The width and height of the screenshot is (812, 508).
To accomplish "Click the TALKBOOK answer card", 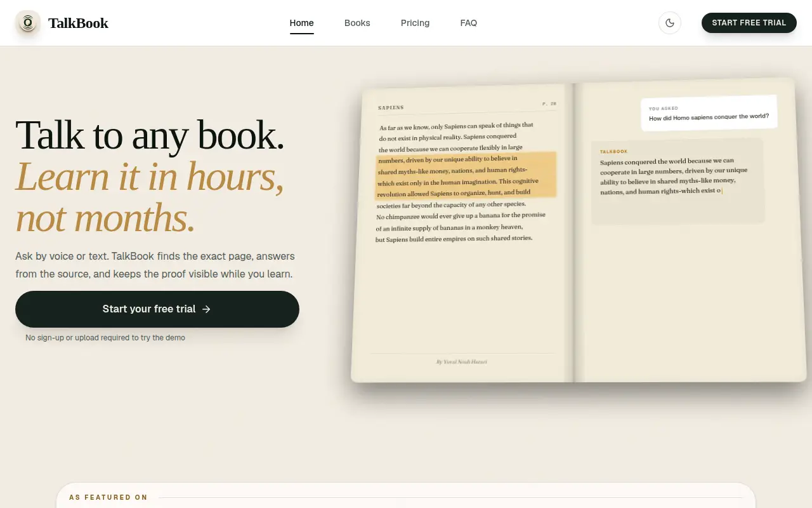I will pyautogui.click(x=678, y=181).
